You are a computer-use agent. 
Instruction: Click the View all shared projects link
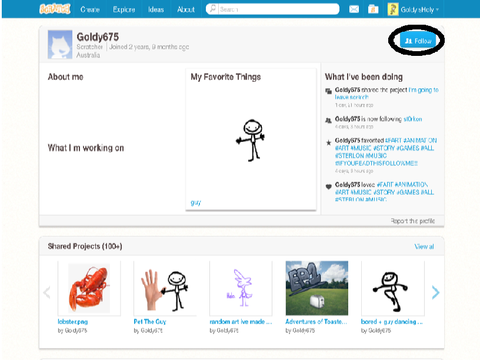424,246
